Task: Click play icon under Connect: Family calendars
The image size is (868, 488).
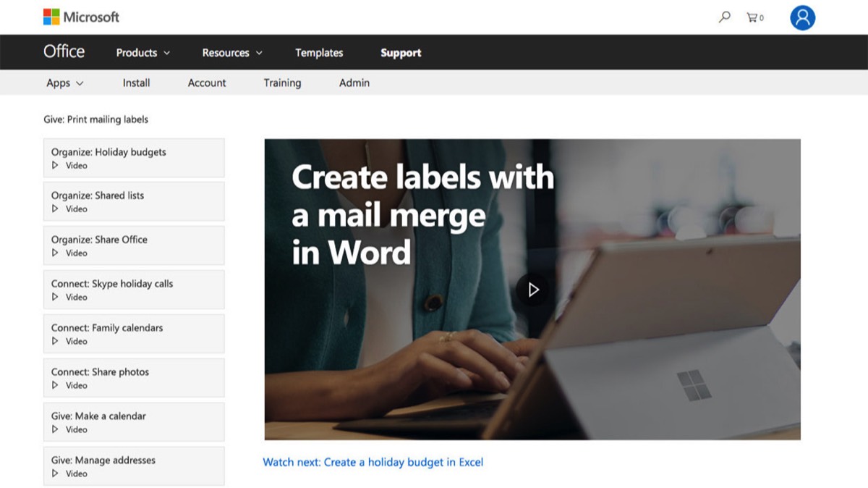Action: (x=55, y=342)
